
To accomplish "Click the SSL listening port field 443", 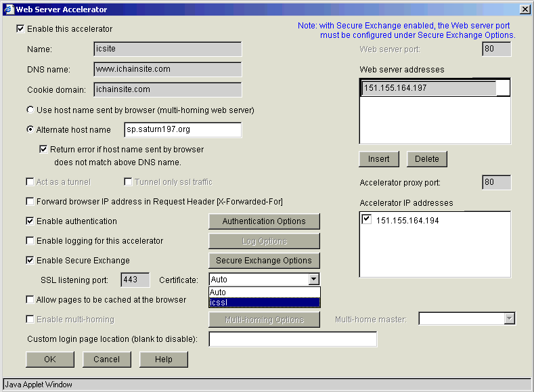I will (135, 280).
